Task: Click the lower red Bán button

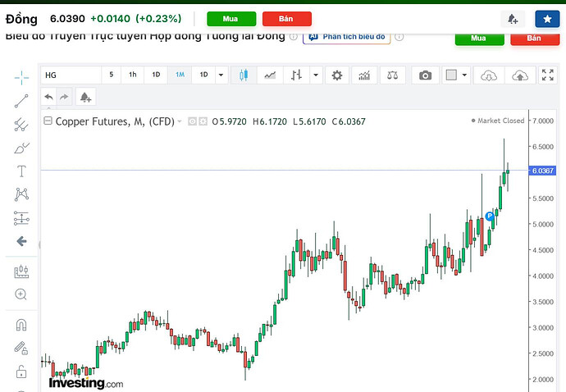Action: pyautogui.click(x=535, y=39)
